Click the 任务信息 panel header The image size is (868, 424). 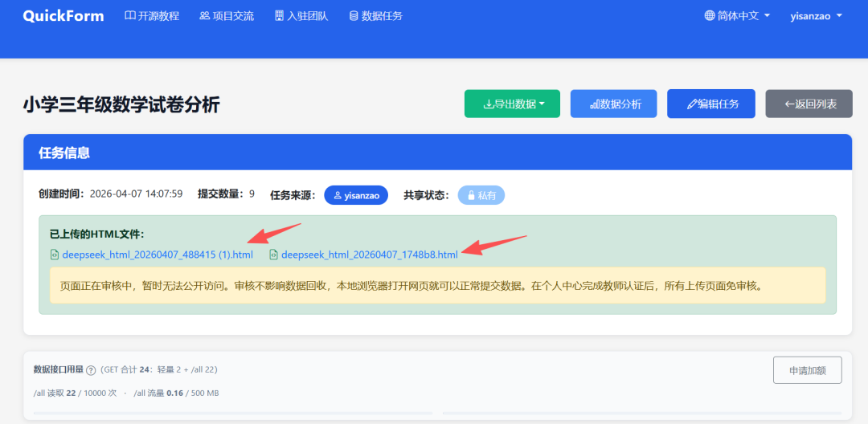437,153
